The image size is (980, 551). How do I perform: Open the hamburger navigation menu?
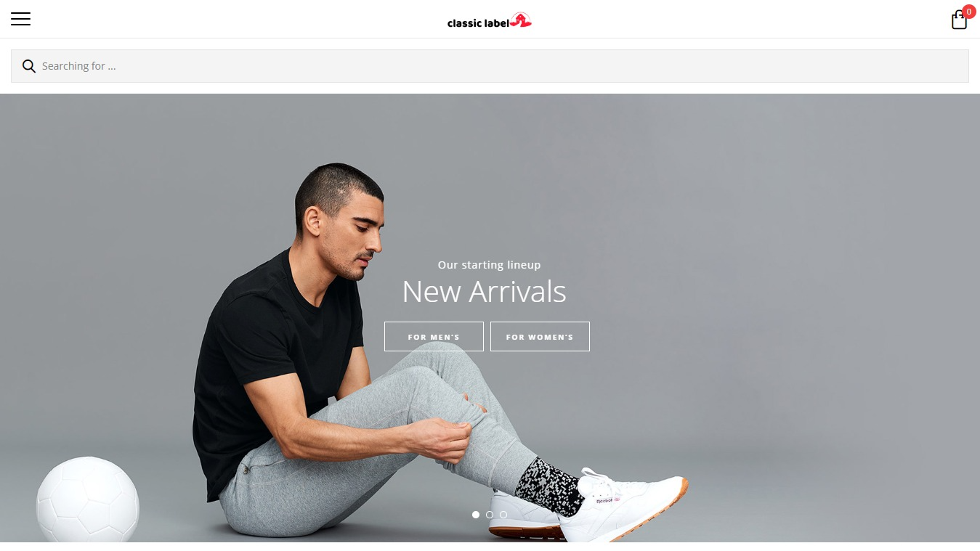(x=20, y=19)
